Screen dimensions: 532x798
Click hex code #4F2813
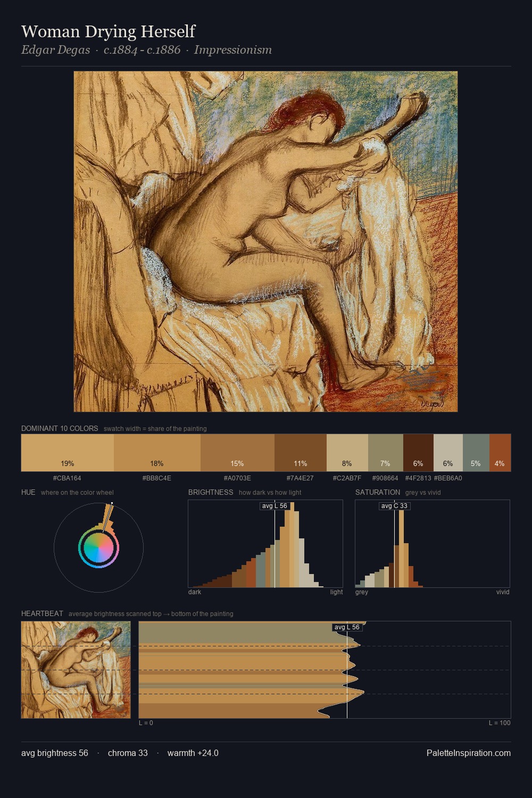tap(418, 478)
